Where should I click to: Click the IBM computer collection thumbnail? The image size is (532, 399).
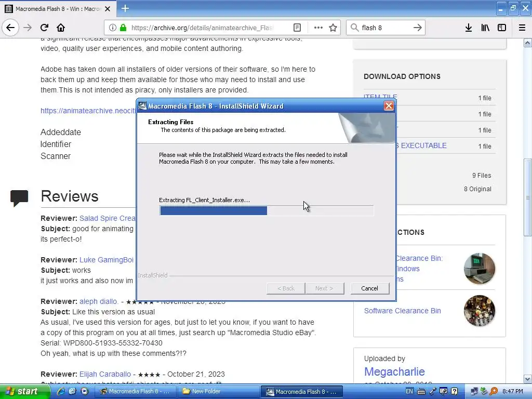(480, 269)
